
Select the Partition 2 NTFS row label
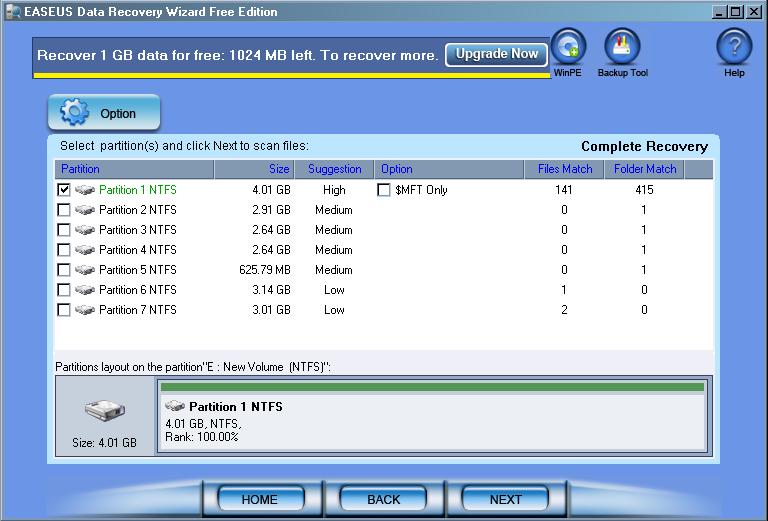point(138,210)
